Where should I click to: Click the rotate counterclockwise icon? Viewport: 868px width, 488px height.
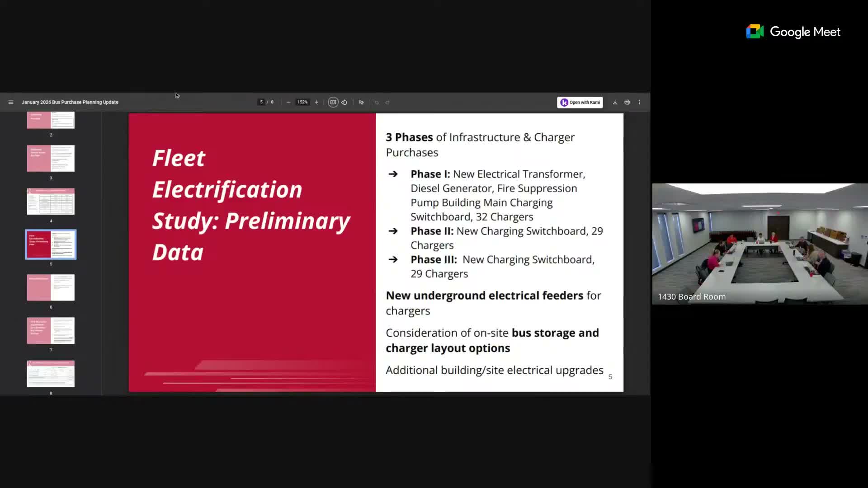point(344,102)
